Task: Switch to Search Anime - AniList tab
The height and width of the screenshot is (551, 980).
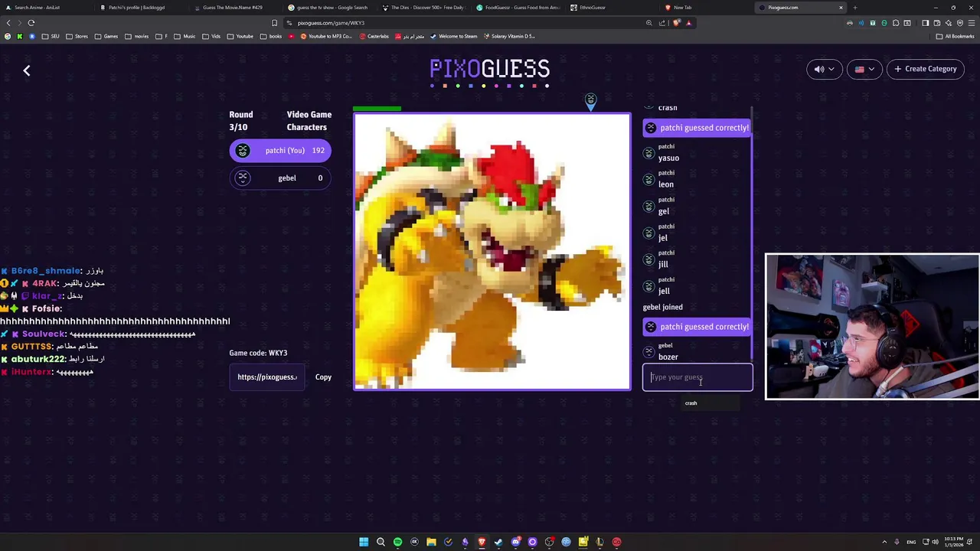Action: click(x=47, y=8)
